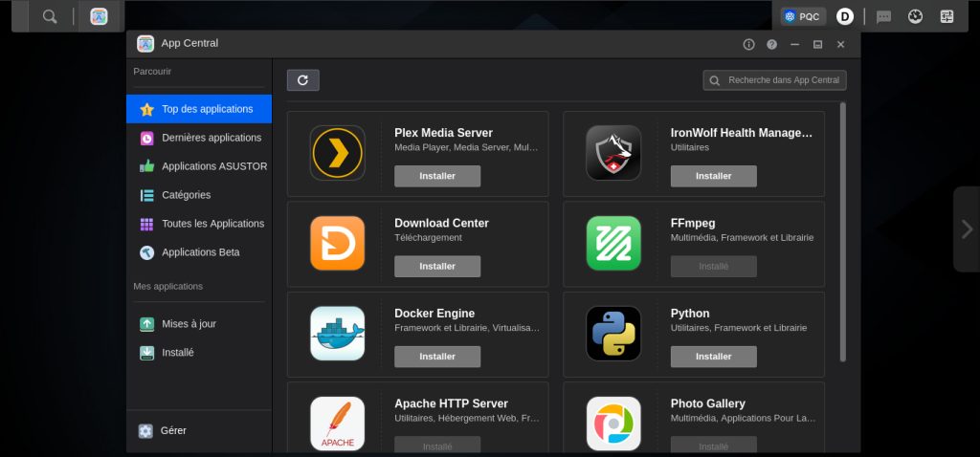Screen dimensions: 980x457
Task: Click the disabled Installé button for FFmpeg
Action: (714, 267)
